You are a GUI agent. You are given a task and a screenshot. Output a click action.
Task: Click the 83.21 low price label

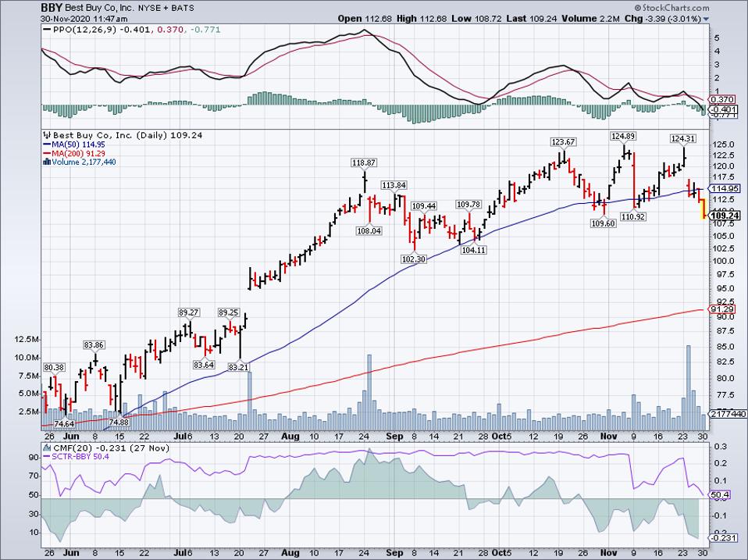pyautogui.click(x=238, y=367)
